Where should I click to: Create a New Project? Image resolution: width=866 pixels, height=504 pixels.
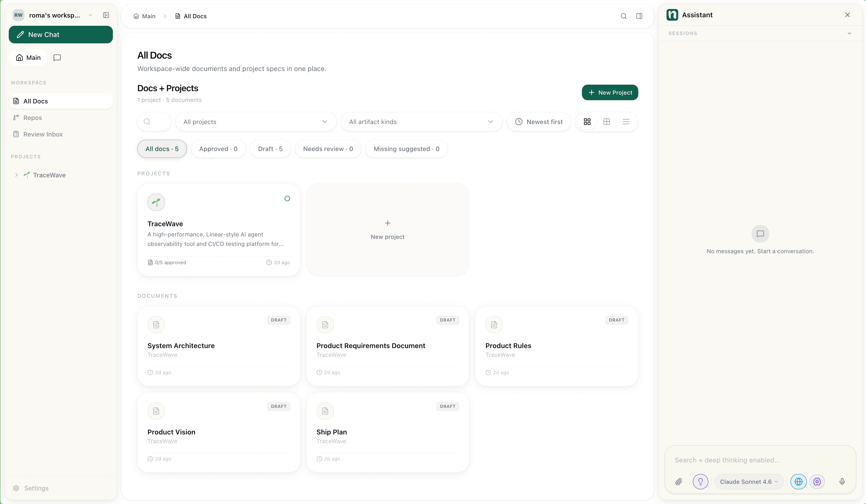[x=609, y=92]
